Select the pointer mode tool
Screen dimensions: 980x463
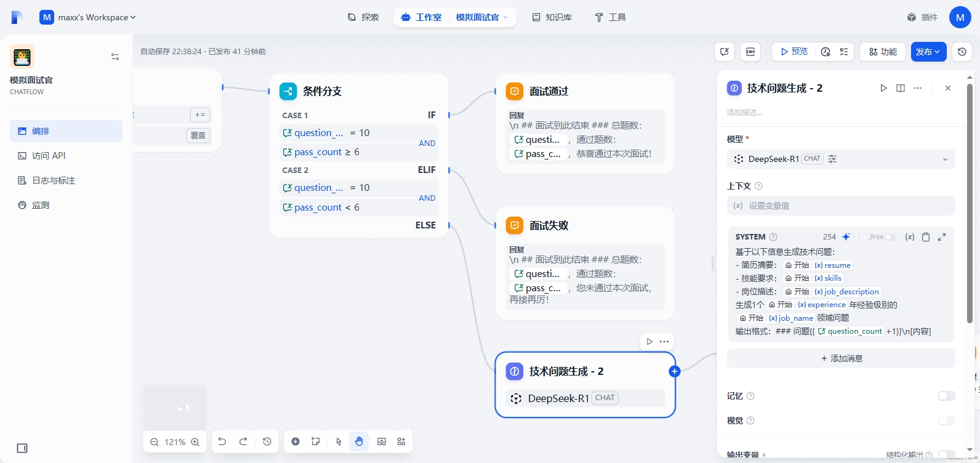[339, 441]
